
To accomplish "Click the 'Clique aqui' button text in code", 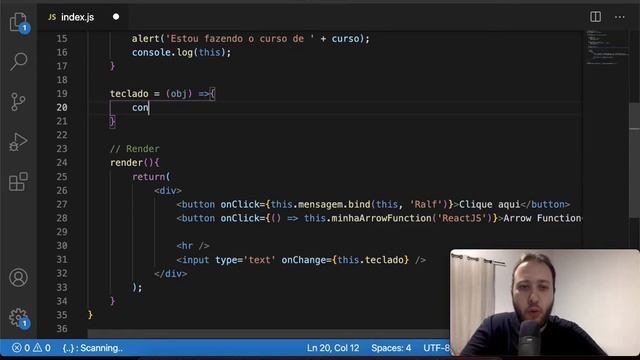I will tap(489, 204).
